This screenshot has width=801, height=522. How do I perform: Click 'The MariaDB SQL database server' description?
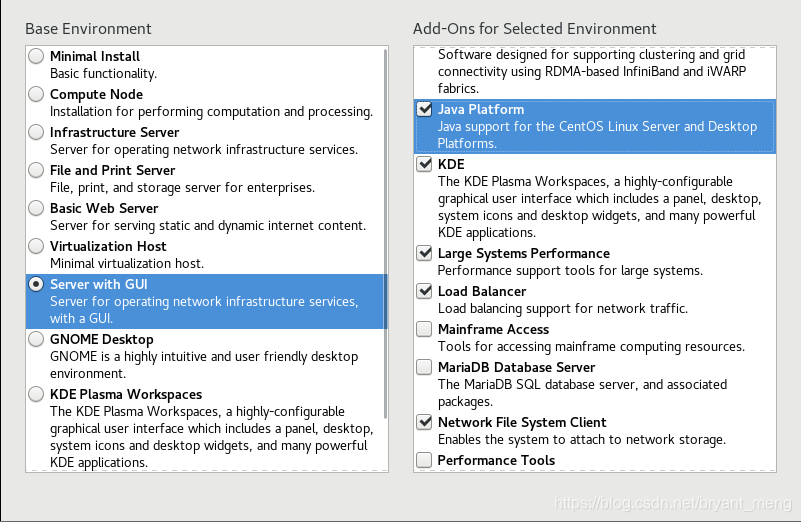click(582, 393)
